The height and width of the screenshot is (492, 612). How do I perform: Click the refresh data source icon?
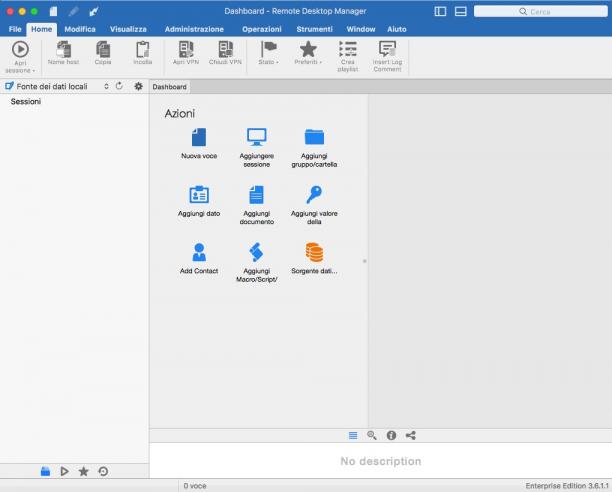119,86
